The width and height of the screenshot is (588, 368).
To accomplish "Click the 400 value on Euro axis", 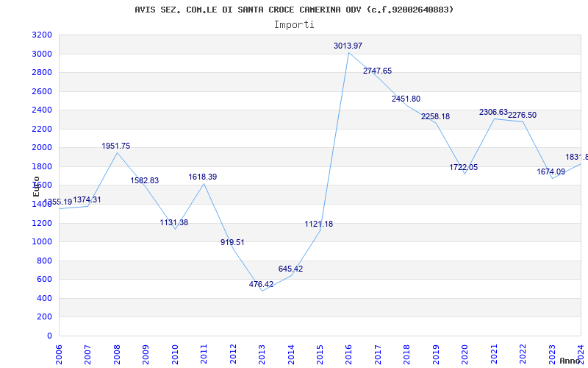I will pyautogui.click(x=45, y=299).
